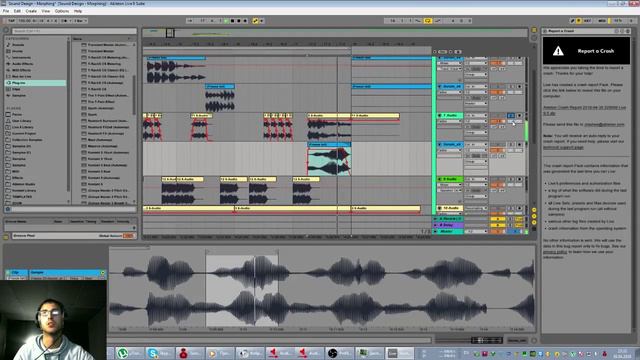
Task: Open the technical support page link
Action: (x=563, y=147)
